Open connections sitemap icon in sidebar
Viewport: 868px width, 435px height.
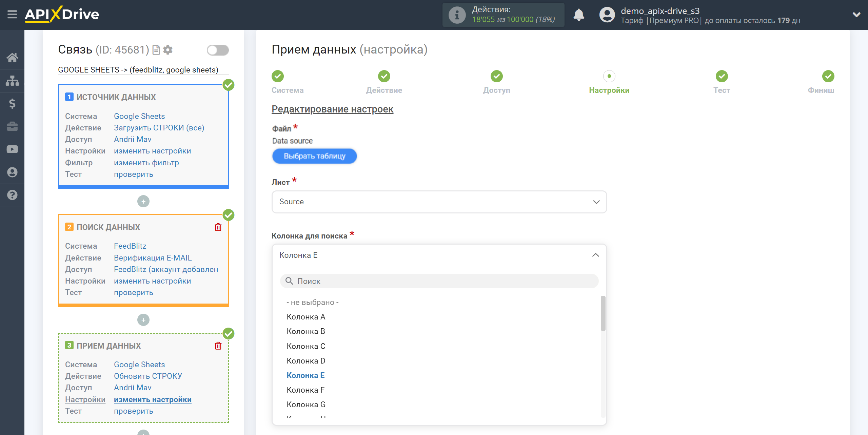12,81
